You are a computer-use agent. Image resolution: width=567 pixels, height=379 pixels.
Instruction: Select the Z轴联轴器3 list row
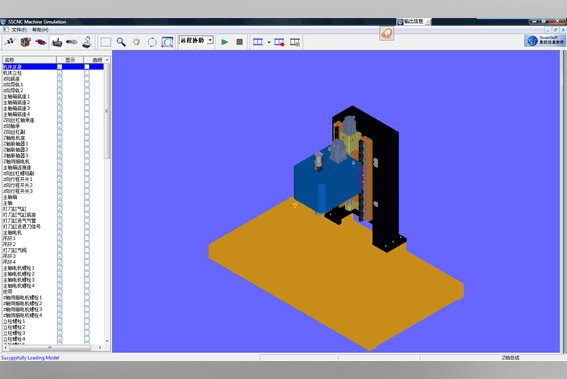[x=54, y=156]
